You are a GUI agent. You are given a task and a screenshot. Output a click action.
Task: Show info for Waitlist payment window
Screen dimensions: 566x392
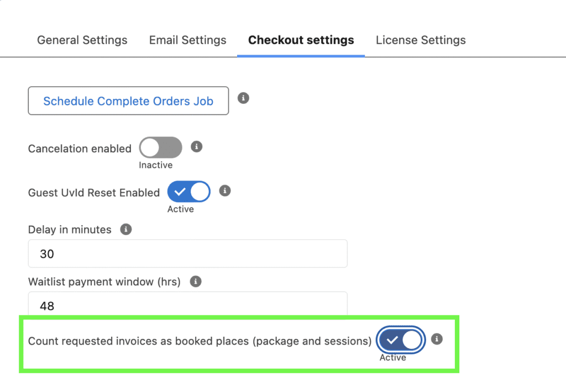[x=195, y=282]
